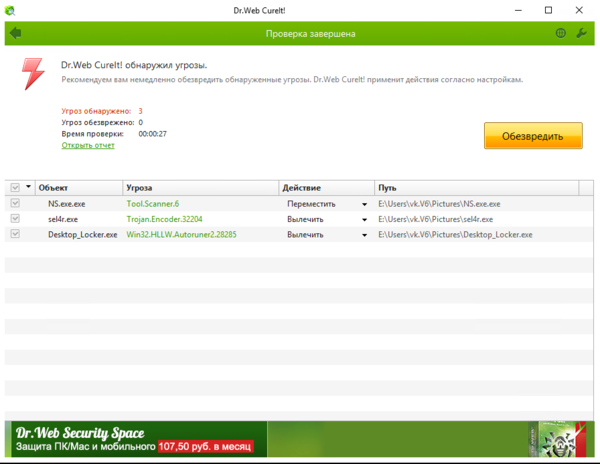600x464 pixels.
Task: Click path ending with sel4r.exe
Action: pos(435,219)
